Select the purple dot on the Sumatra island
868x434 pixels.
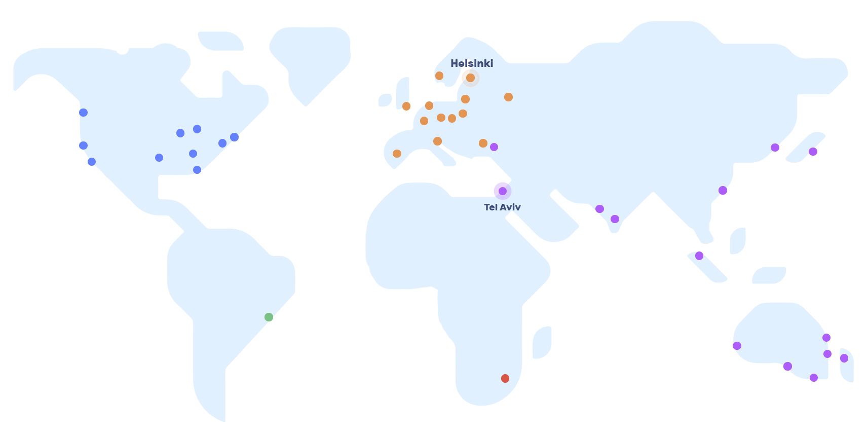[x=699, y=256]
